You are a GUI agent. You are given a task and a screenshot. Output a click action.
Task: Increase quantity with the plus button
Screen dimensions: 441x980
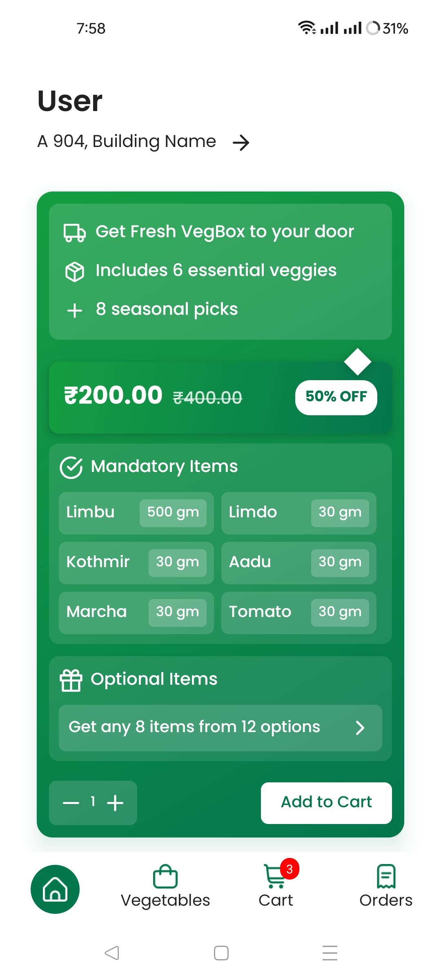coord(115,803)
